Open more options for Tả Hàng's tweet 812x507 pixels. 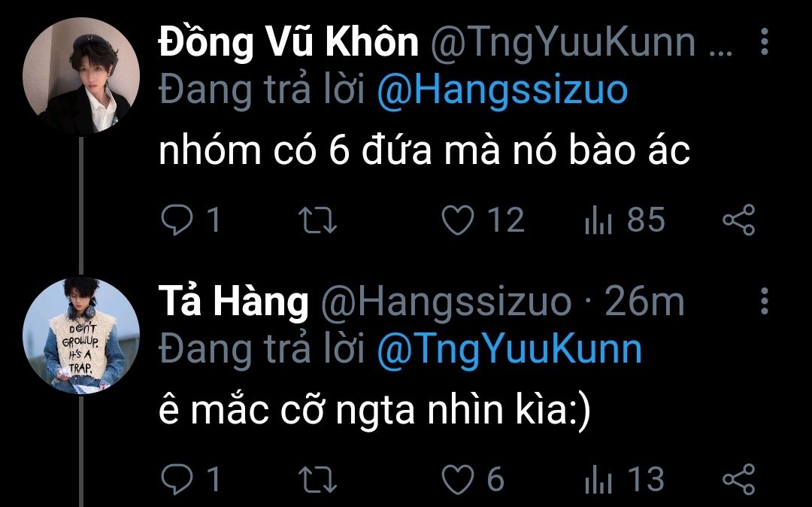(x=764, y=302)
